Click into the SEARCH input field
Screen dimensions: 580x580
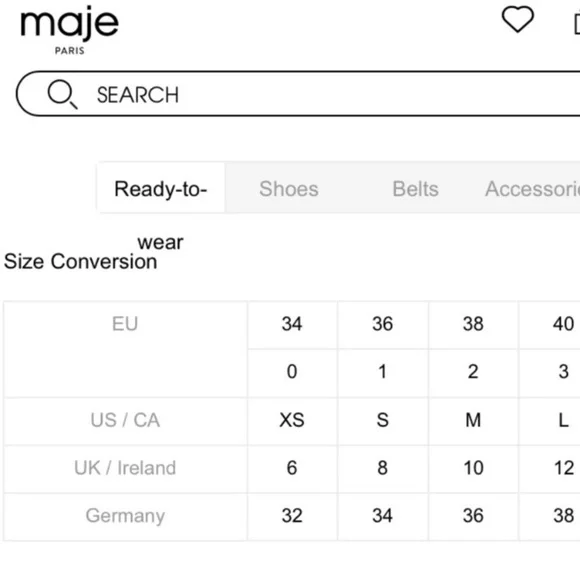[x=298, y=94]
